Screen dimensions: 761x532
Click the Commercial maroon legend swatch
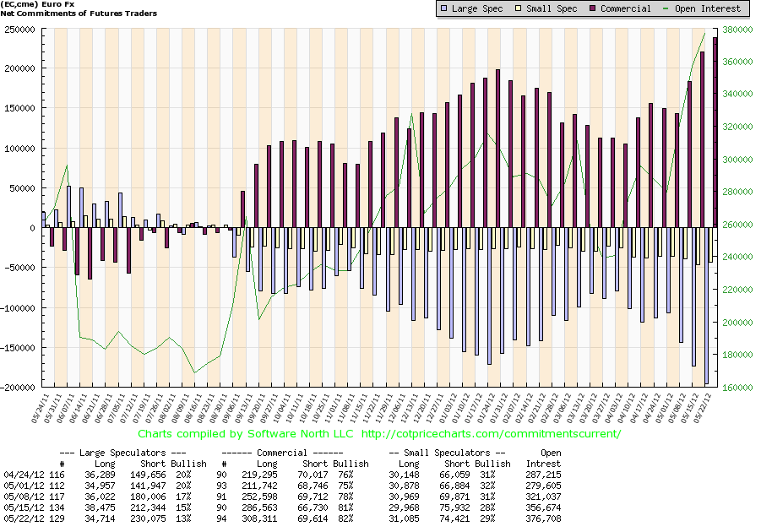point(592,8)
